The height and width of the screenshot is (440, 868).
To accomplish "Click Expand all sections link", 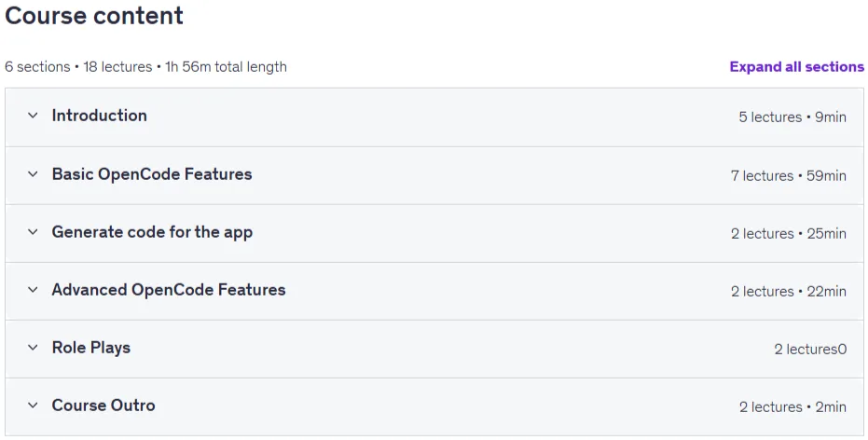I will click(796, 67).
